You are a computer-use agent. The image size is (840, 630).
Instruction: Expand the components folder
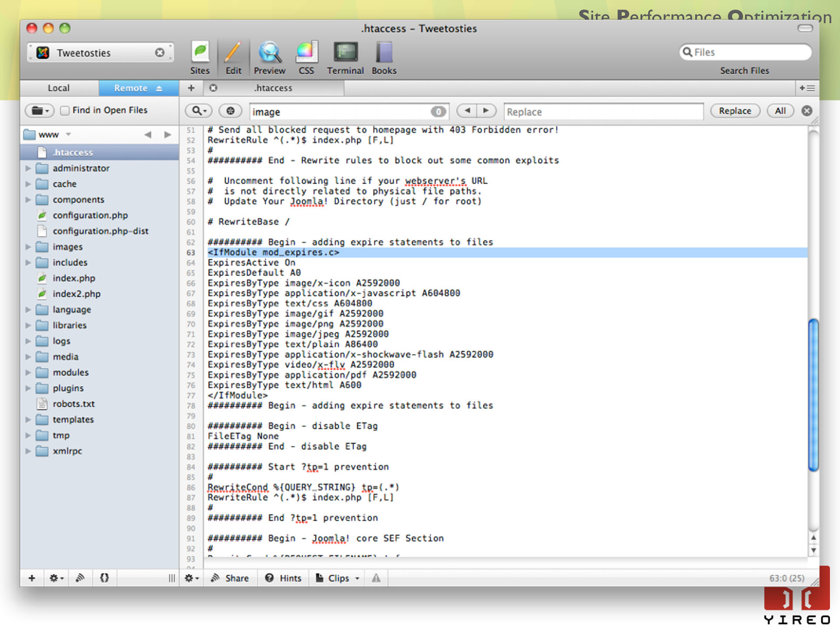pyautogui.click(x=28, y=200)
